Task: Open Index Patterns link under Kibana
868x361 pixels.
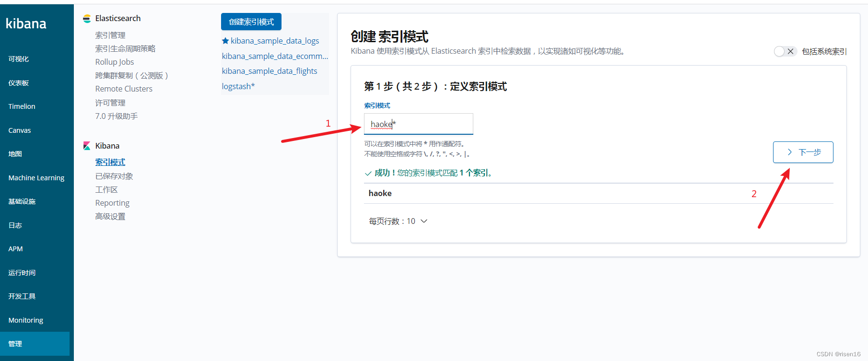Action: pyautogui.click(x=110, y=162)
